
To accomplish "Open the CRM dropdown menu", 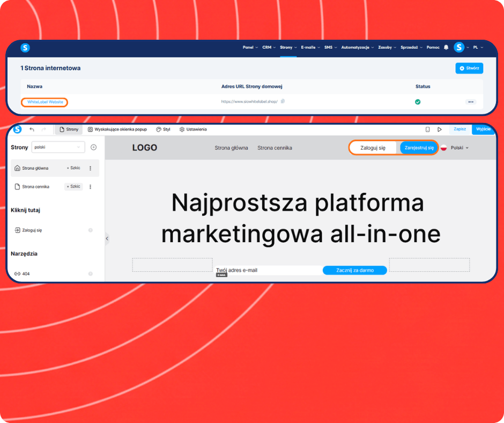I will coord(269,47).
